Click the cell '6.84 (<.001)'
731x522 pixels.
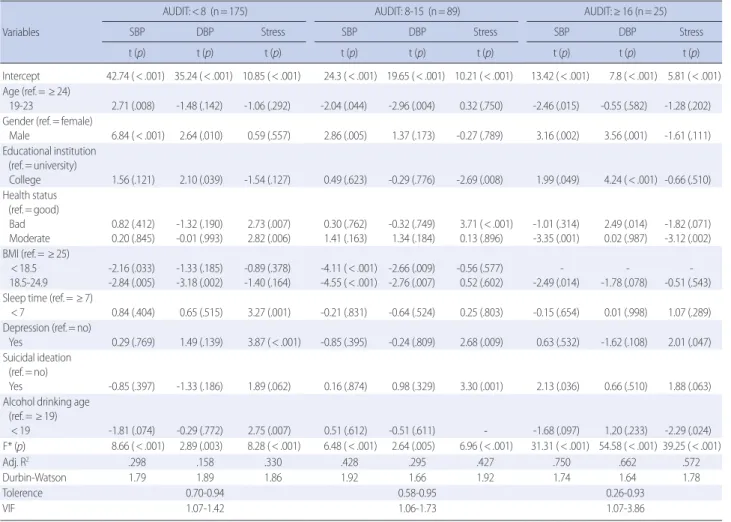138,136
